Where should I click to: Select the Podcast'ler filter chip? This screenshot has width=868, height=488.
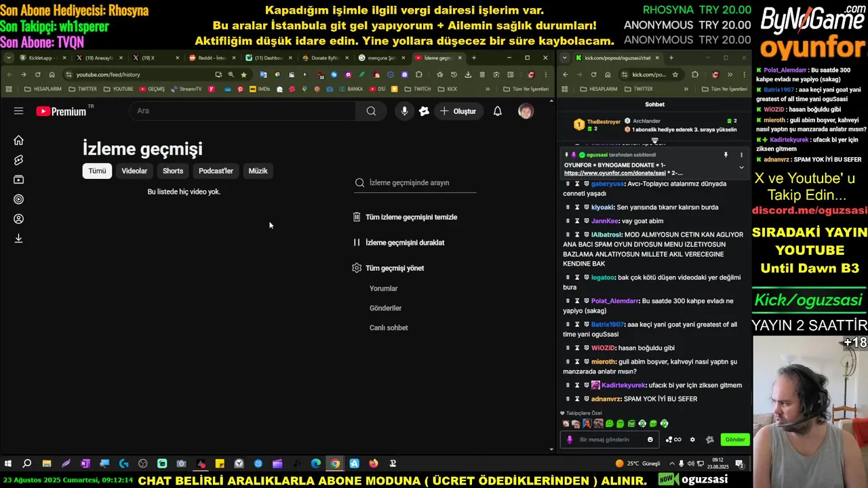216,171
